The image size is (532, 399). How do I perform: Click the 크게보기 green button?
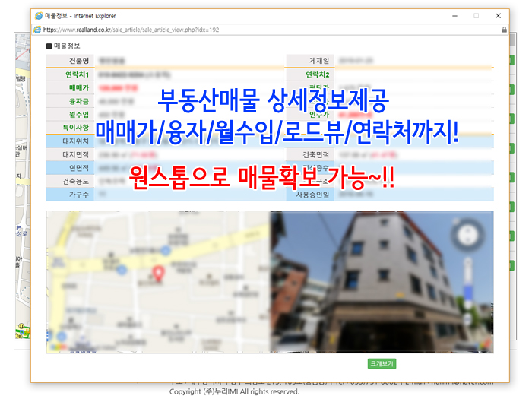[x=382, y=364]
